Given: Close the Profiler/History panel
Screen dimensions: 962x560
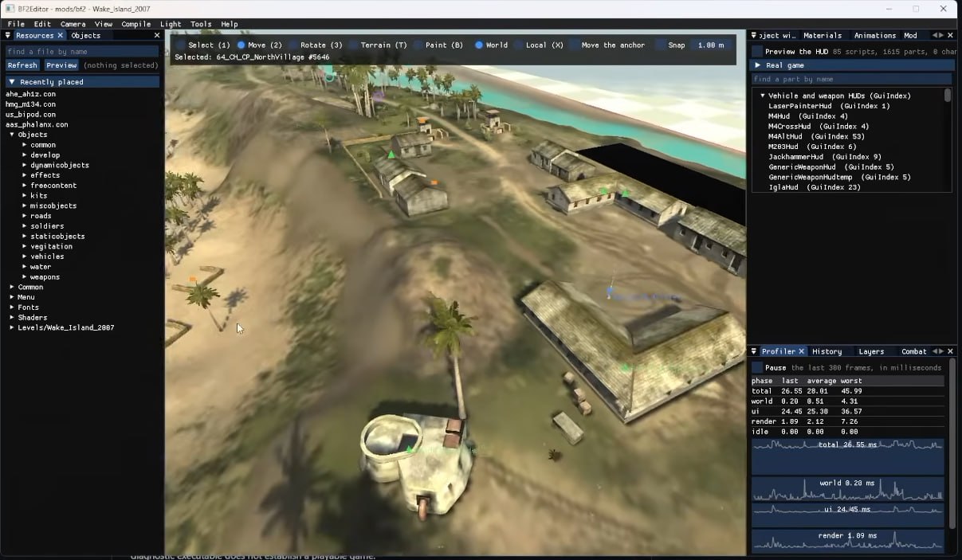Looking at the screenshot, I should [x=951, y=351].
